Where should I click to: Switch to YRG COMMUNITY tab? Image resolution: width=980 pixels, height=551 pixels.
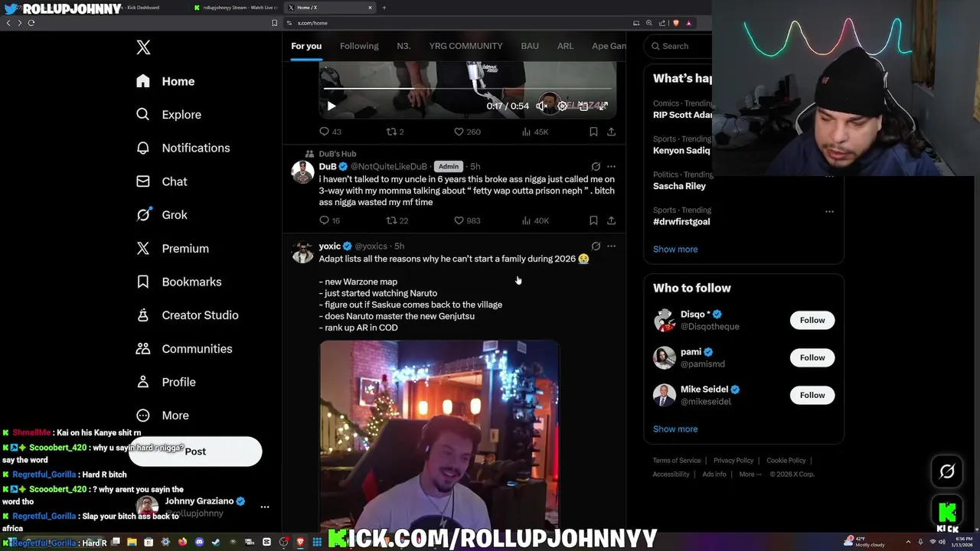pyautogui.click(x=465, y=46)
